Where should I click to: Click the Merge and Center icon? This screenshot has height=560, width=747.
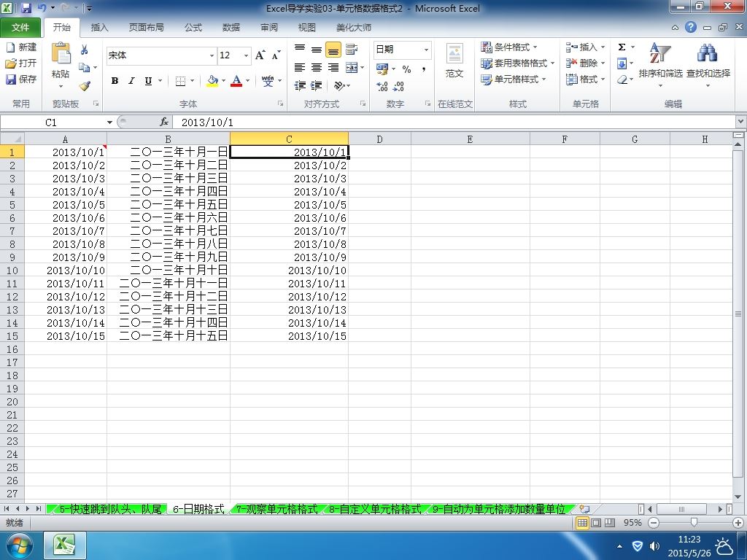tap(352, 68)
